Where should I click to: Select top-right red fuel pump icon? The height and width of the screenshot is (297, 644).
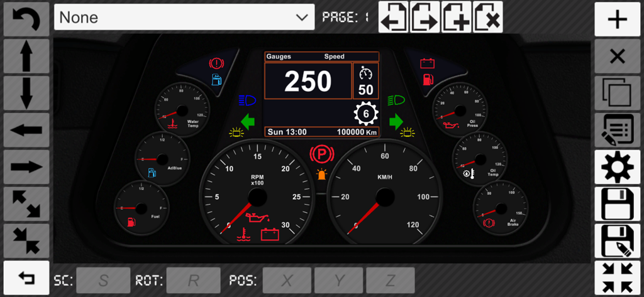[428, 78]
